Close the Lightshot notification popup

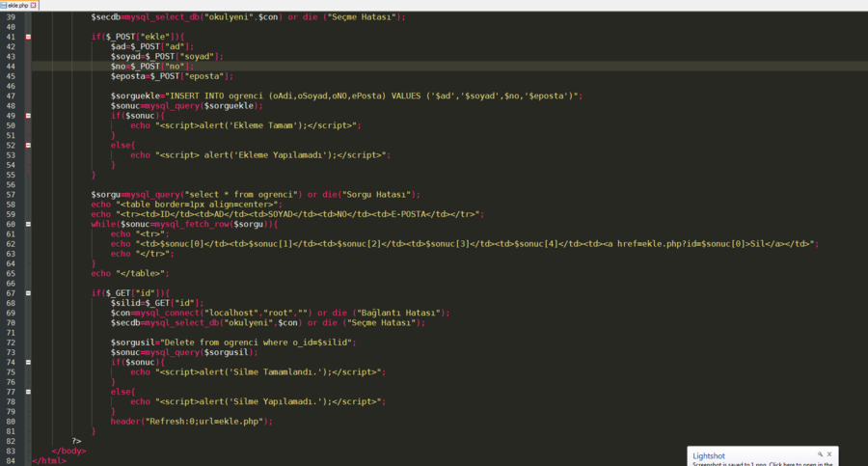[829, 454]
